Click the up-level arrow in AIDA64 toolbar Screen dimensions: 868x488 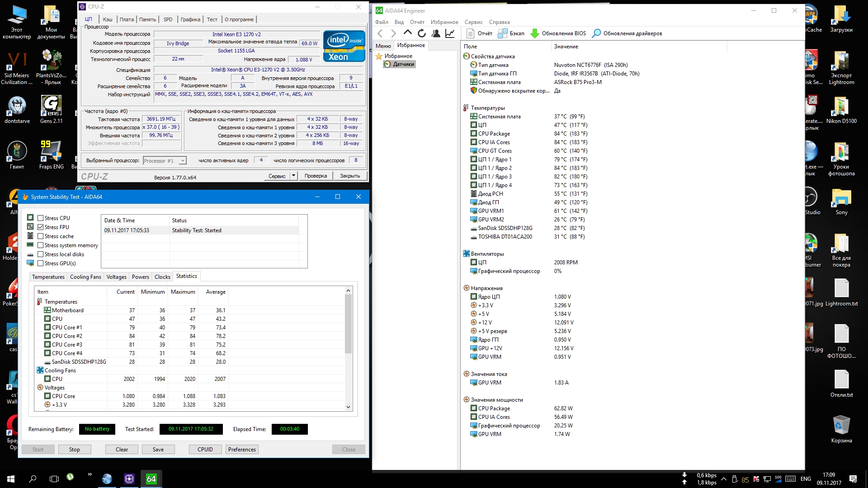click(407, 33)
